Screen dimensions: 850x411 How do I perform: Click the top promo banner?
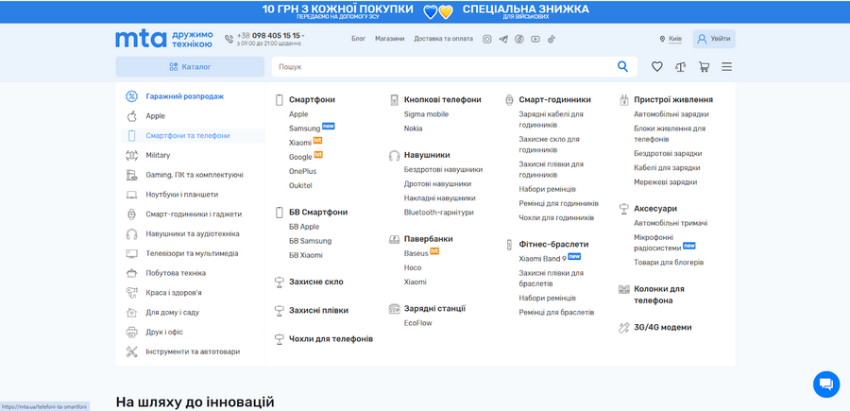(x=425, y=11)
